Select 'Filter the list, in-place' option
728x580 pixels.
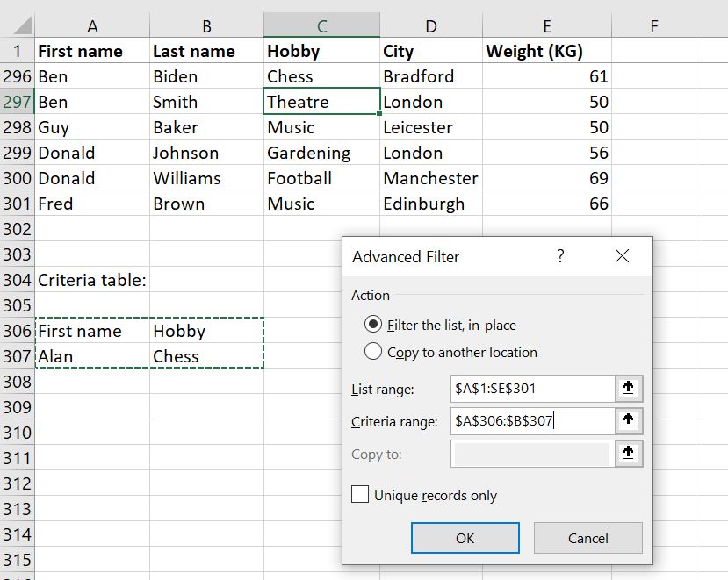(373, 325)
